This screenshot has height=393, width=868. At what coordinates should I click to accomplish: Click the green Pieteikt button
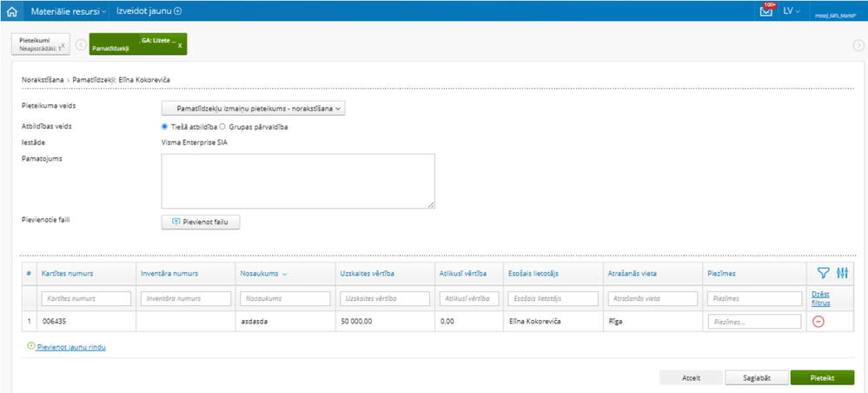[x=822, y=378]
